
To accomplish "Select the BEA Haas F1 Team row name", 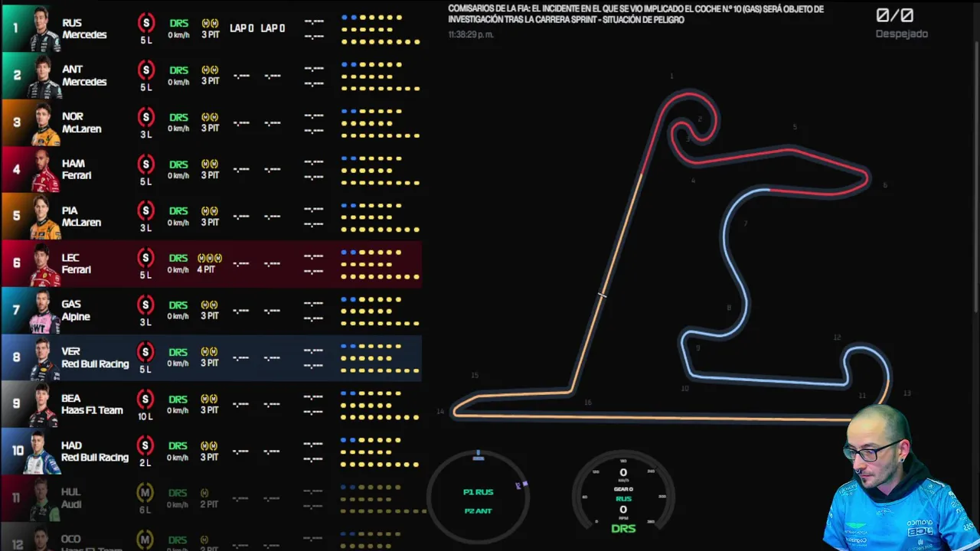I will [x=92, y=404].
